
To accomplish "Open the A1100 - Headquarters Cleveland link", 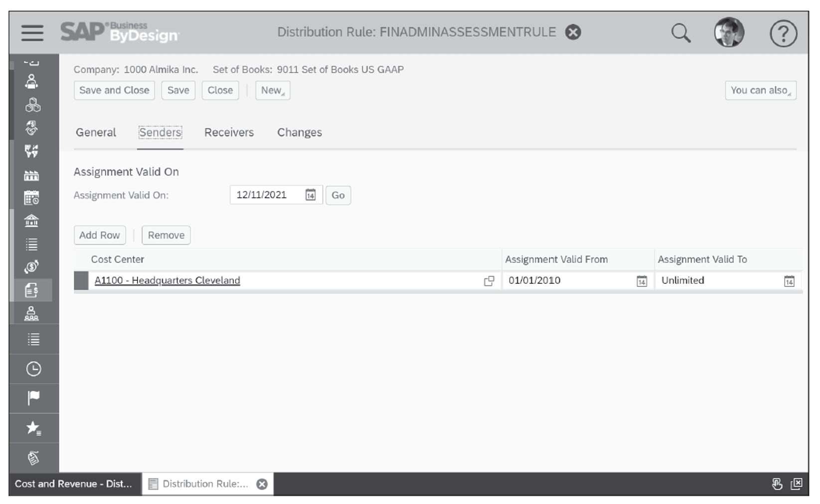I will point(167,280).
